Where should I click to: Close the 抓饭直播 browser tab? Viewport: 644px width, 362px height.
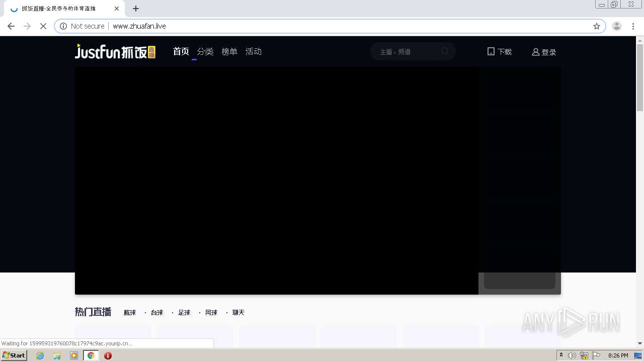tap(117, 9)
